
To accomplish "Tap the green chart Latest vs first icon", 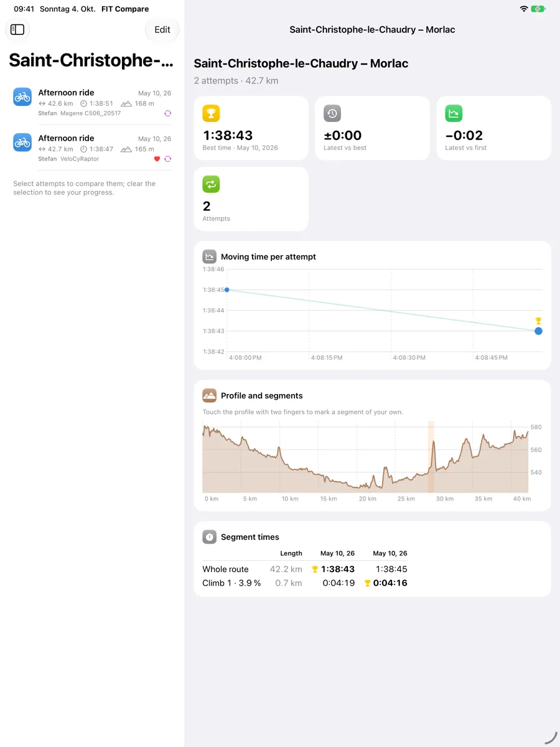I will click(454, 113).
